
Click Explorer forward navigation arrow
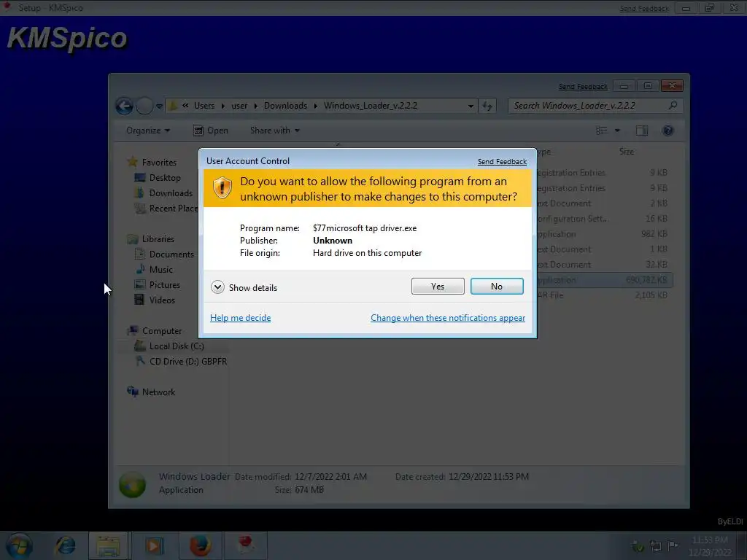point(144,106)
